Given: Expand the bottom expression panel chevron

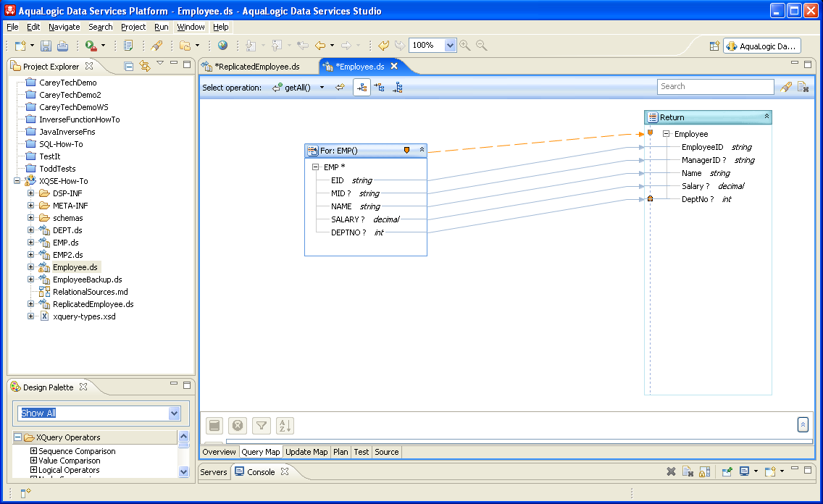Looking at the screenshot, I should click(x=803, y=424).
